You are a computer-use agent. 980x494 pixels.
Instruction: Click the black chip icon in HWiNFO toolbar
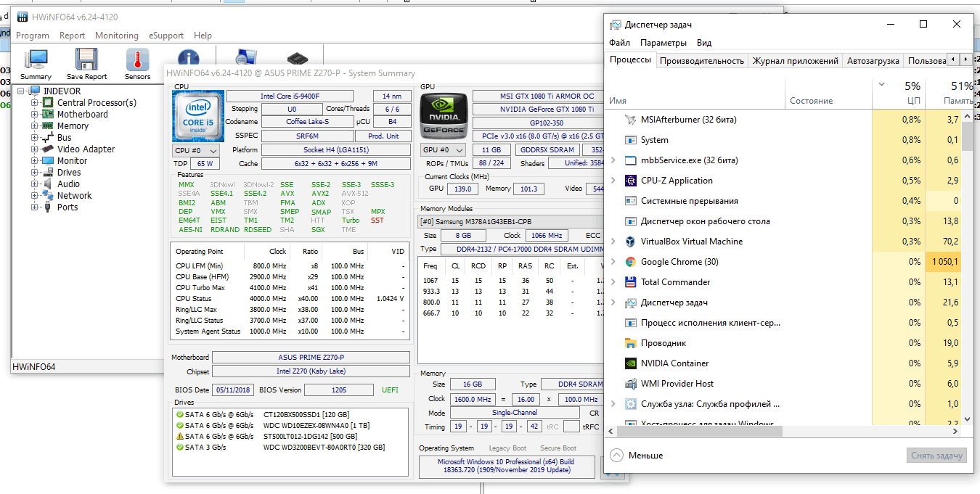tap(297, 57)
